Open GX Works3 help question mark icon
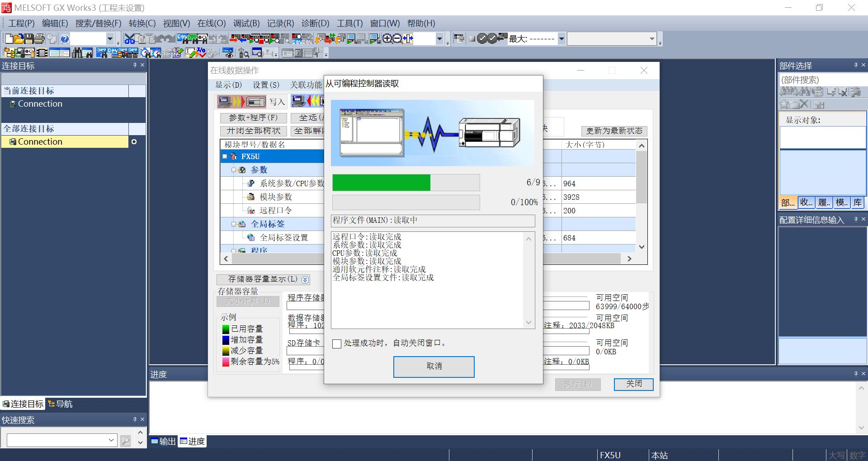 point(65,39)
